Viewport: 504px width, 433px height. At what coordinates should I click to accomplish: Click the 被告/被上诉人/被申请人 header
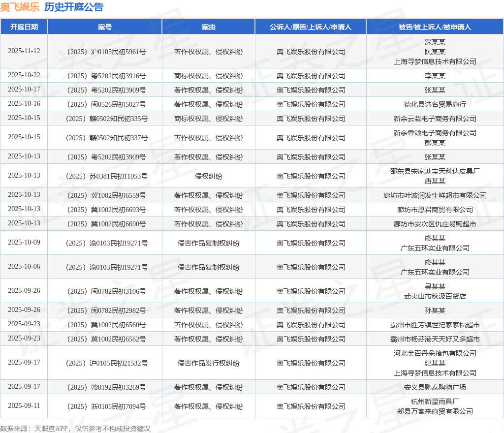point(435,27)
